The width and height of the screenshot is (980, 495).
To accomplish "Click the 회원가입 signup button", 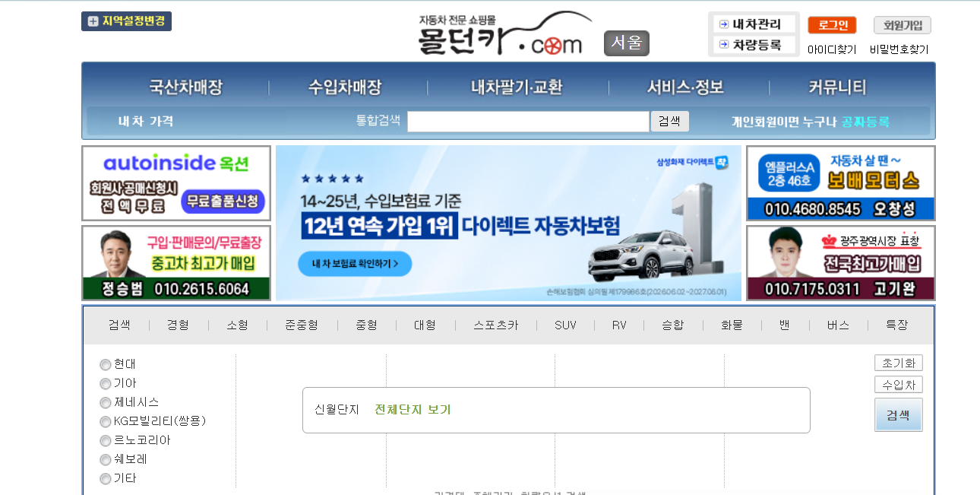I will pyautogui.click(x=903, y=25).
